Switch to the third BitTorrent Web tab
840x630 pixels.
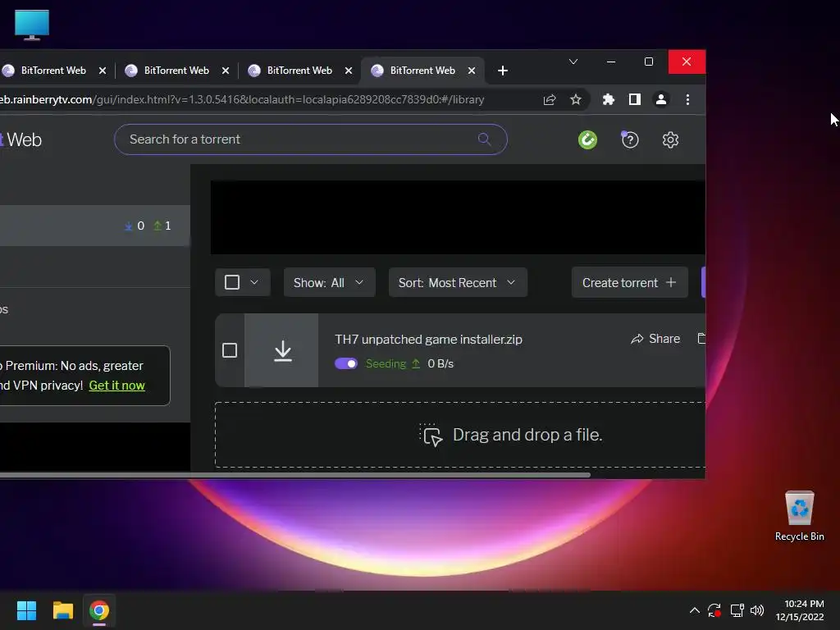[299, 71]
